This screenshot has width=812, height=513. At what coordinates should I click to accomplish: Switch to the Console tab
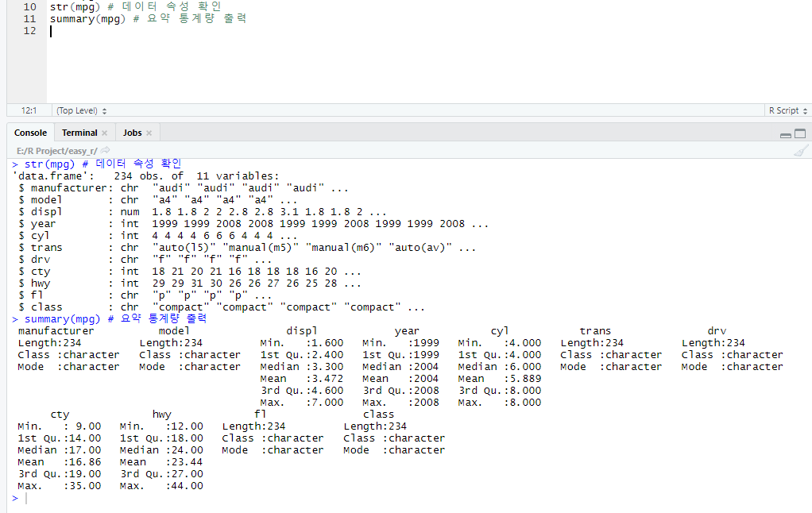pyautogui.click(x=30, y=133)
